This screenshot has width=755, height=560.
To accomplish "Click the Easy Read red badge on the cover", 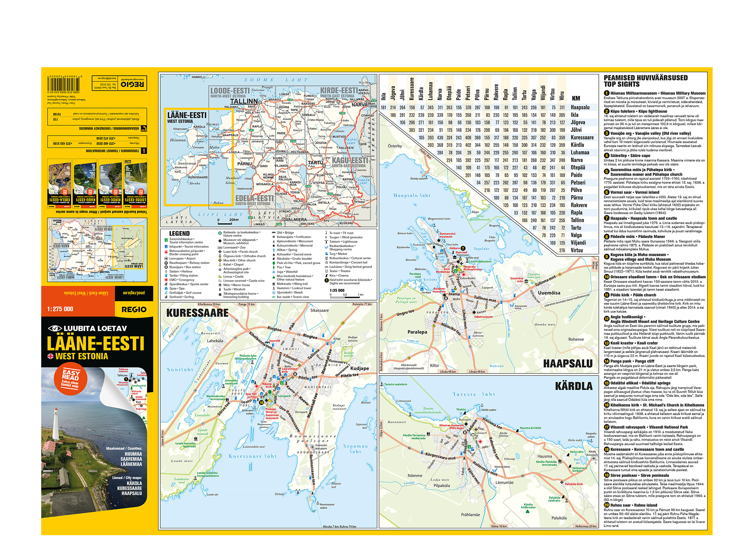I will pos(70,378).
